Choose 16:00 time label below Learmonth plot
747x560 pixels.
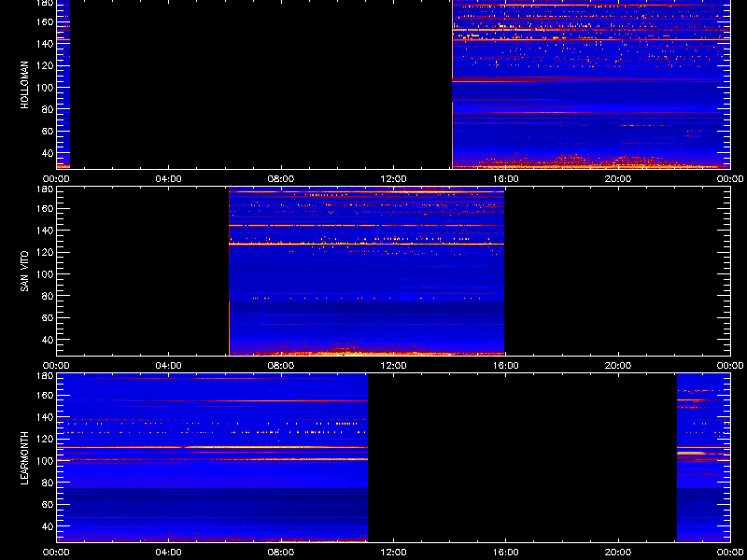point(505,553)
